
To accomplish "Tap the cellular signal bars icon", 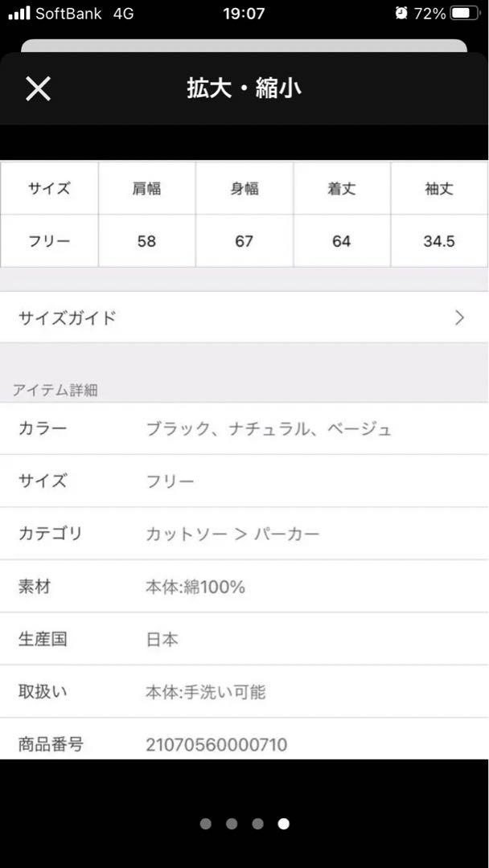I will pyautogui.click(x=19, y=14).
